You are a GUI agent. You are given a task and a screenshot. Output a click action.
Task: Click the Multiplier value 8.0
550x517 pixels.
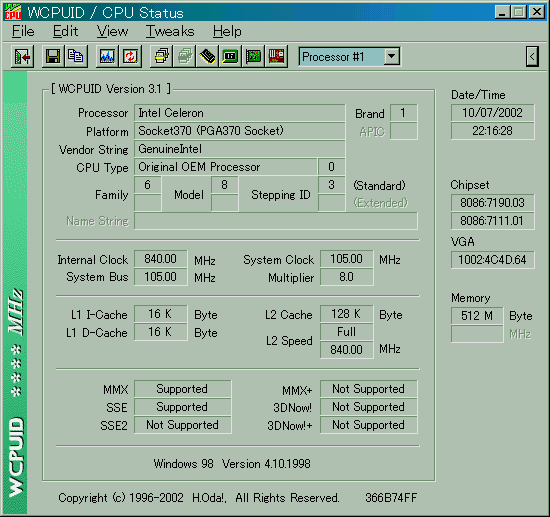346,277
